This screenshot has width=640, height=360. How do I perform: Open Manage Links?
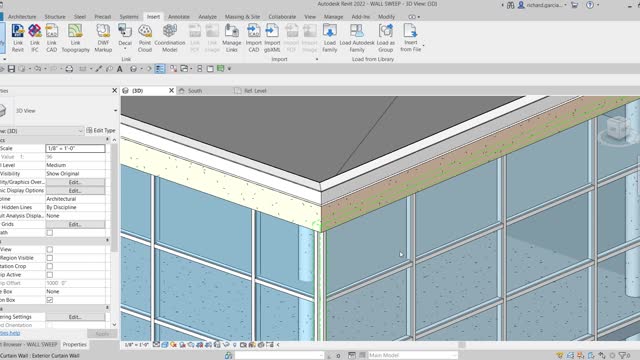tap(231, 38)
